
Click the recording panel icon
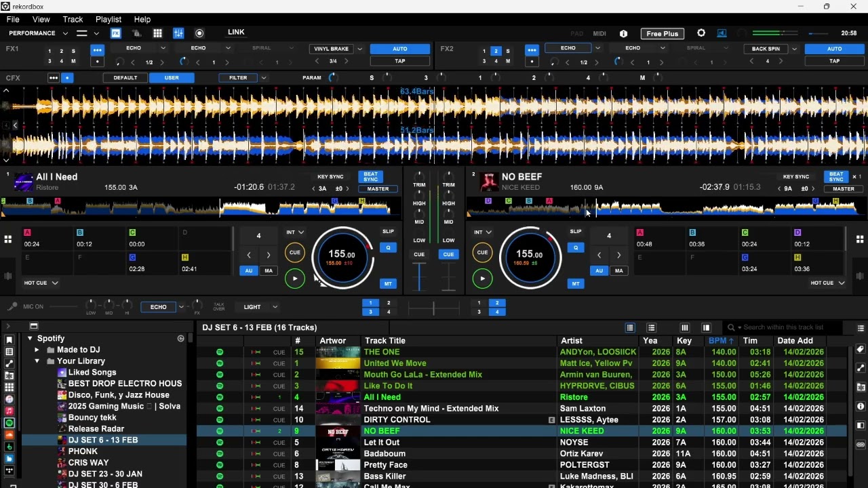199,33
